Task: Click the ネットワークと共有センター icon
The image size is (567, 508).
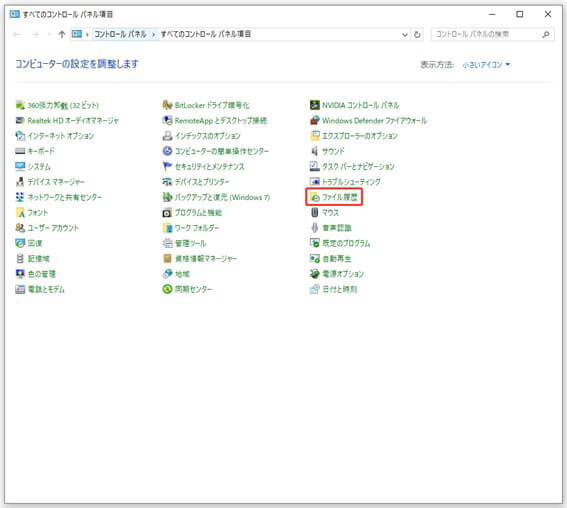Action: pos(20,197)
